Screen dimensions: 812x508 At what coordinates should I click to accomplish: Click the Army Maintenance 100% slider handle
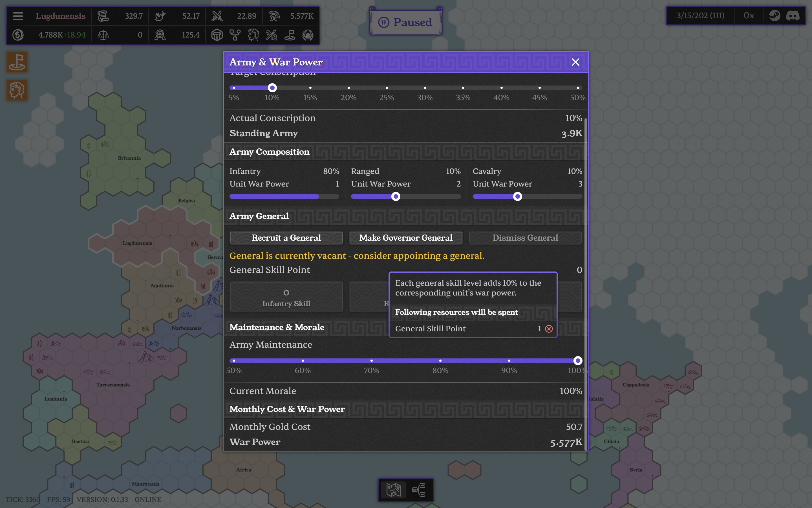(577, 360)
